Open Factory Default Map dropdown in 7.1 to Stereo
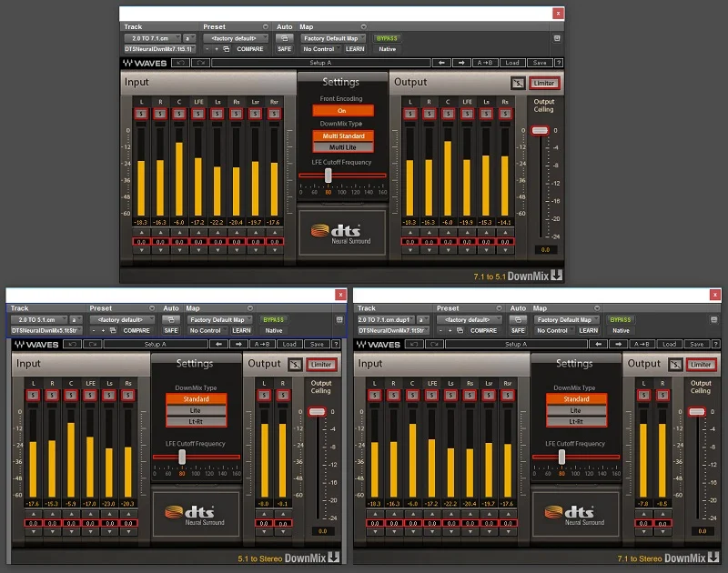The image size is (728, 573). [x=566, y=319]
